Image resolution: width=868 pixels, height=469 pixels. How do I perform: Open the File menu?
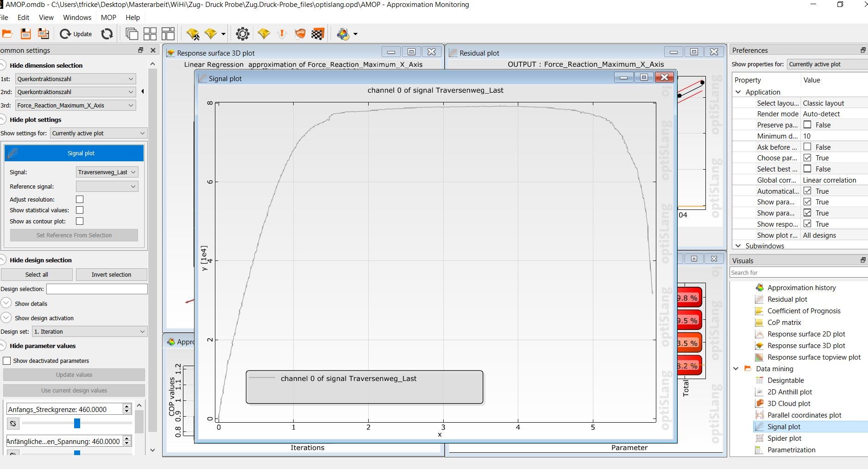pos(4,18)
